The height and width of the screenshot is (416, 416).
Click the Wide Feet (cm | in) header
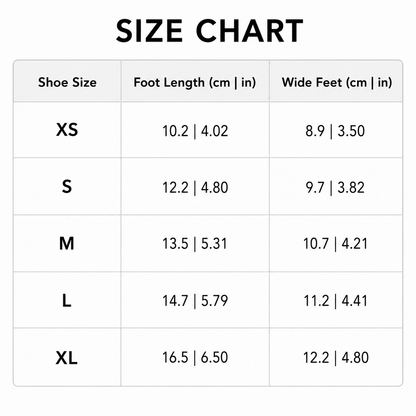337,83
